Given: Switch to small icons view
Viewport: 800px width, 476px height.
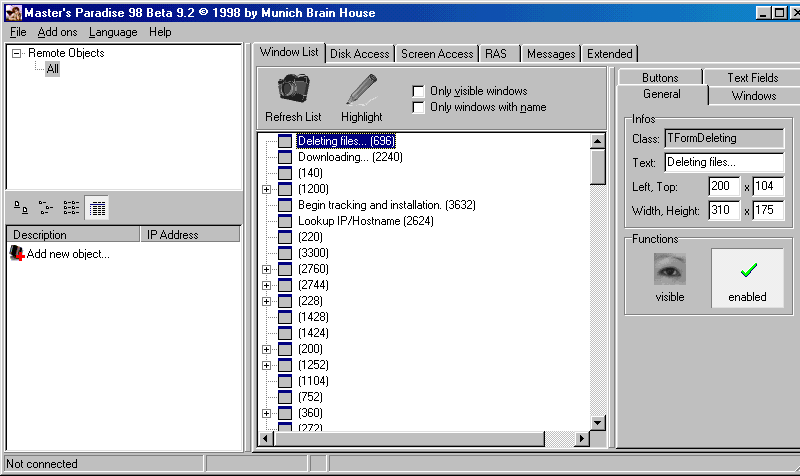Looking at the screenshot, I should pos(46,208).
